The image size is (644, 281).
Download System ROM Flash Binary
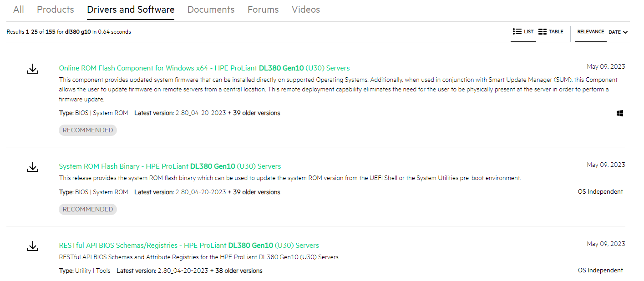click(x=33, y=167)
